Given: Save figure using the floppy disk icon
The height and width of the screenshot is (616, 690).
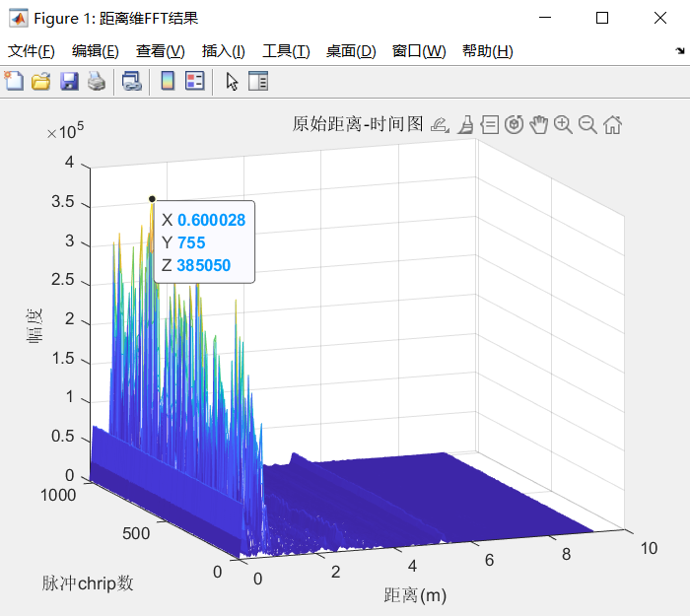Looking at the screenshot, I should [69, 82].
